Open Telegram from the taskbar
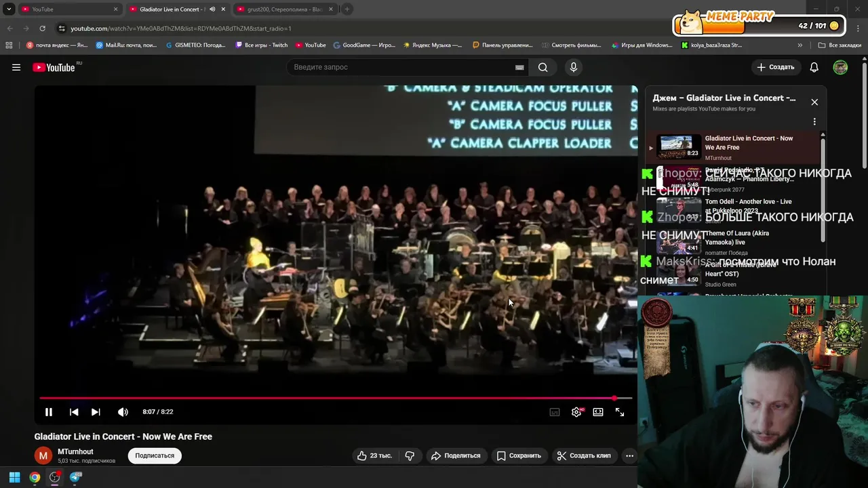The image size is (868, 488). pyautogui.click(x=75, y=477)
